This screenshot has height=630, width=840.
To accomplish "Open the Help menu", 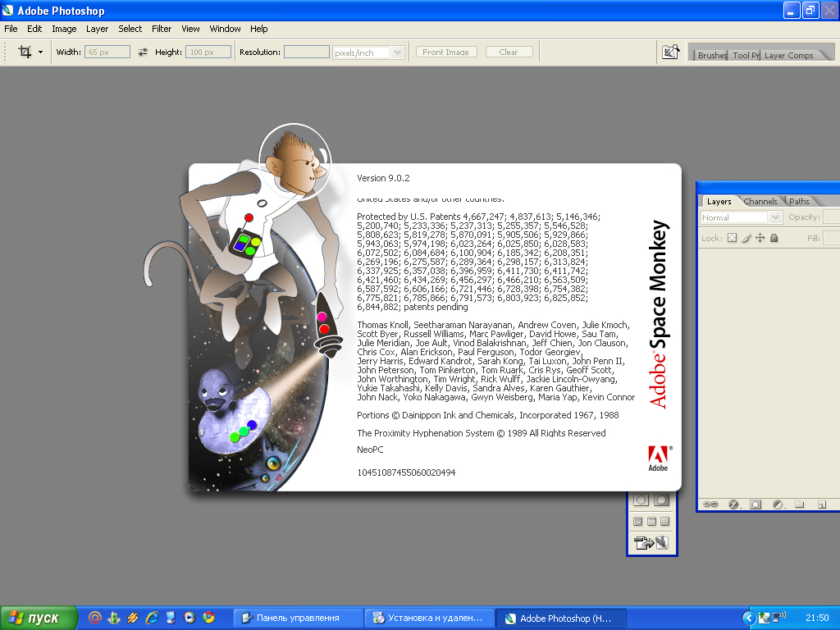I will (258, 29).
